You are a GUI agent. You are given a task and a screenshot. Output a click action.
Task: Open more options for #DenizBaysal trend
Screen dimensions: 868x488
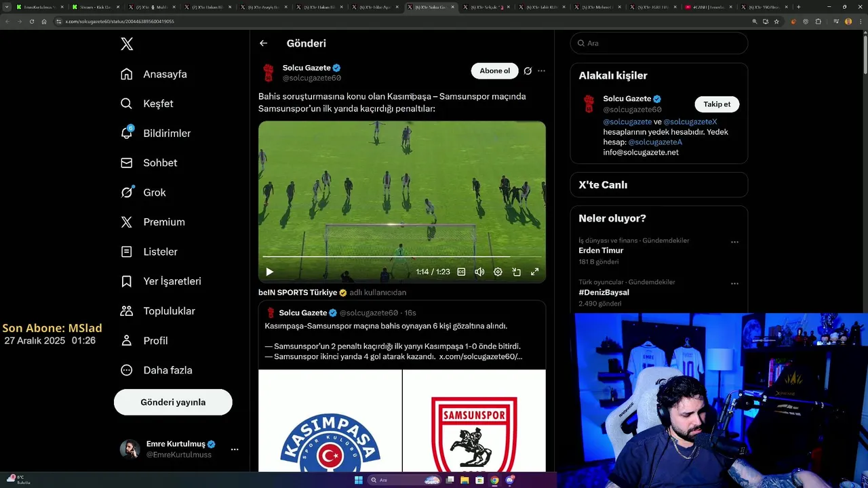click(734, 284)
